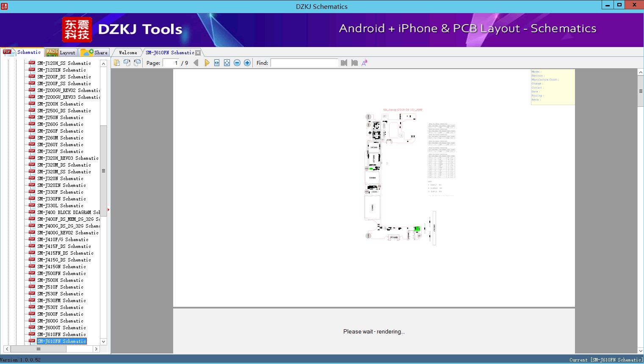The image size is (644, 364).
Task: Click the Find text field
Action: (304, 63)
